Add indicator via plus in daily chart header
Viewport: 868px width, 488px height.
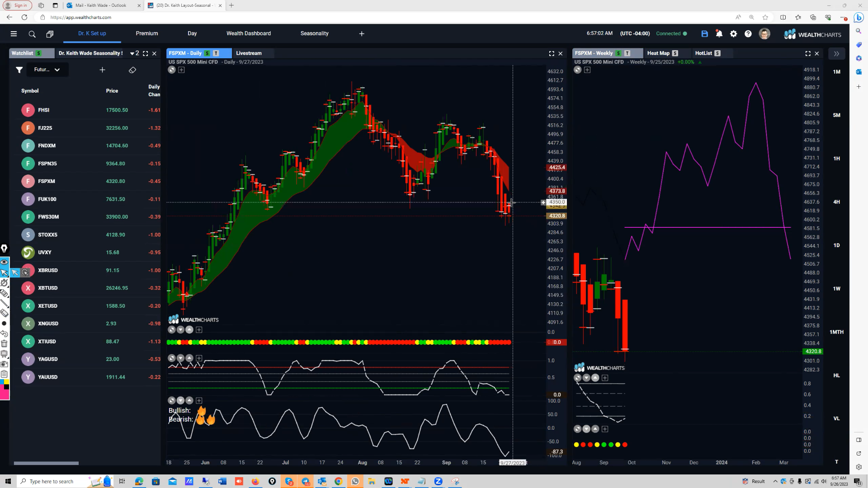(181, 70)
